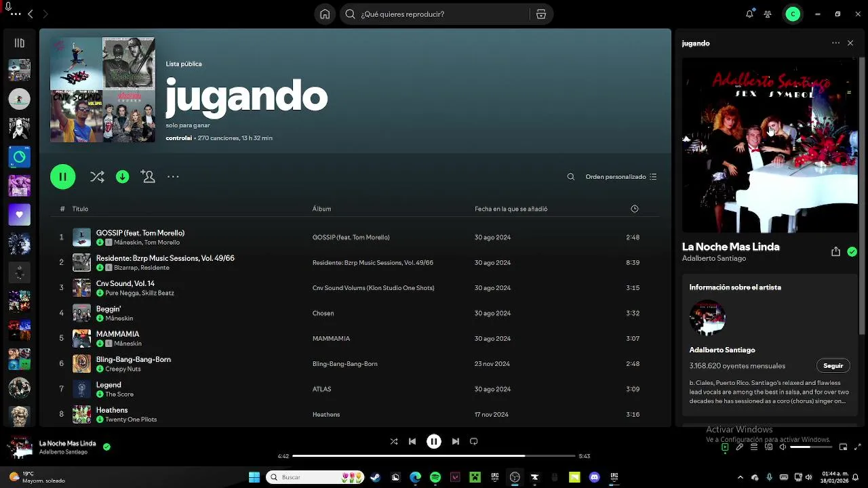Click the # column header

[x=62, y=209]
